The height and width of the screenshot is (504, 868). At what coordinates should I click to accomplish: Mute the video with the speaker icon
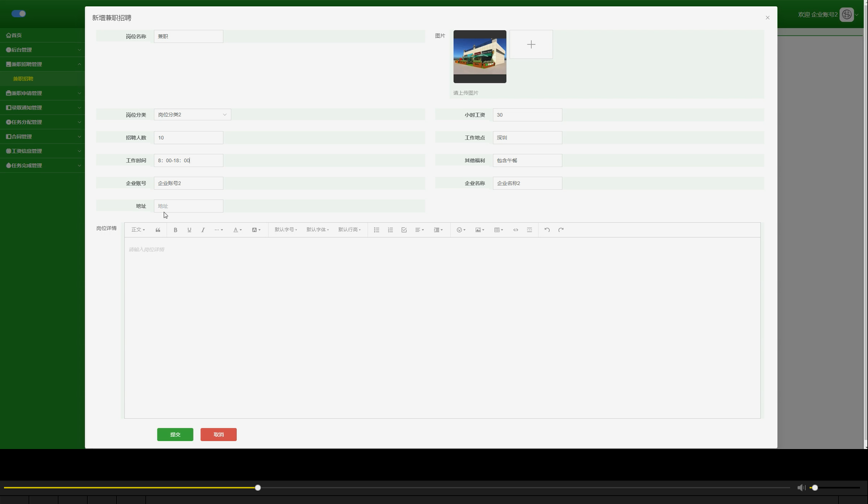(801, 487)
